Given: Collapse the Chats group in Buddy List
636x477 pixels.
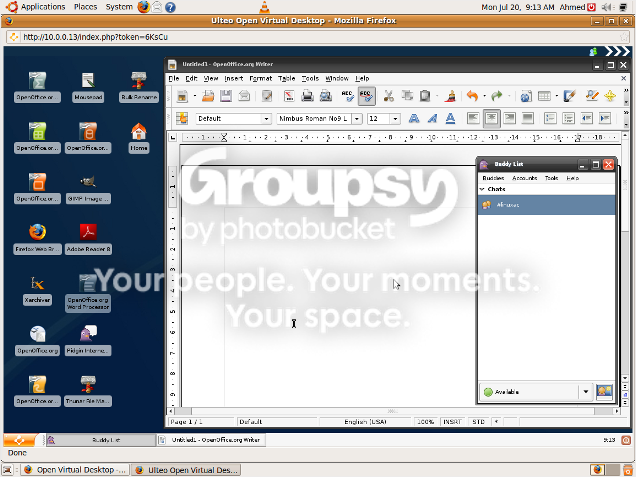Looking at the screenshot, I should [482, 189].
